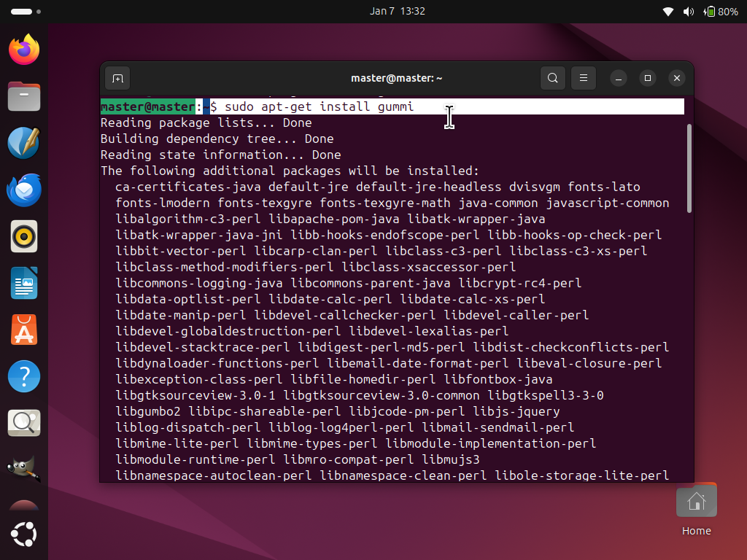
Task: Click 'libcrypt-rc4-perl' package name
Action: tap(519, 284)
